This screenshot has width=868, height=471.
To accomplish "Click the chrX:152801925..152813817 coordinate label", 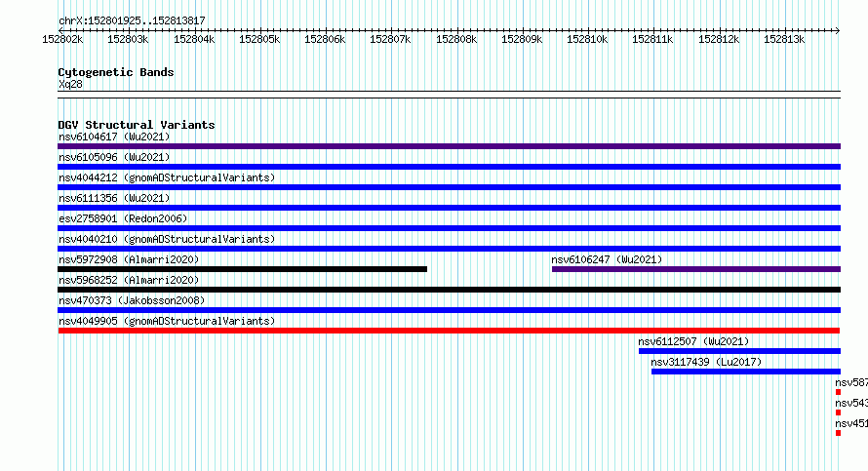I will tap(132, 20).
